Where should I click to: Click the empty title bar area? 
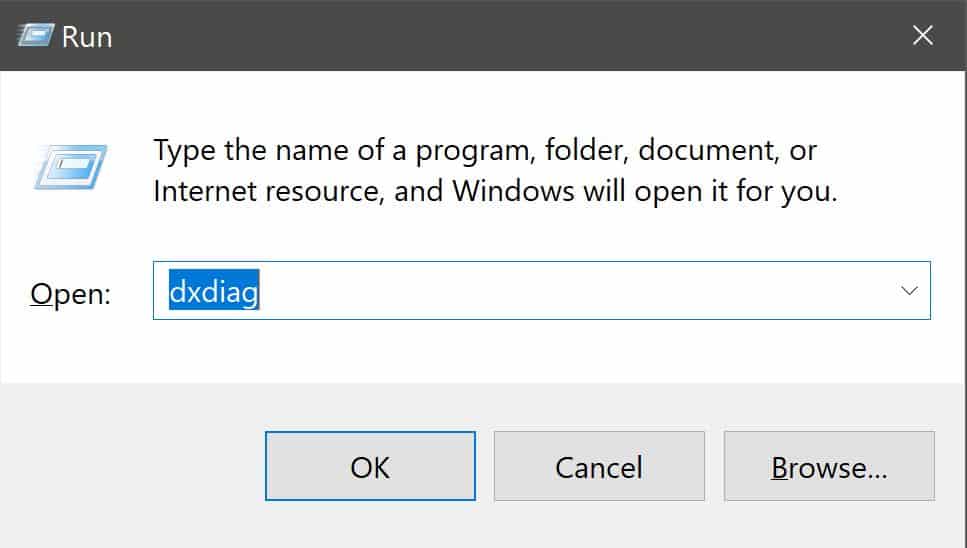[x=506, y=35]
